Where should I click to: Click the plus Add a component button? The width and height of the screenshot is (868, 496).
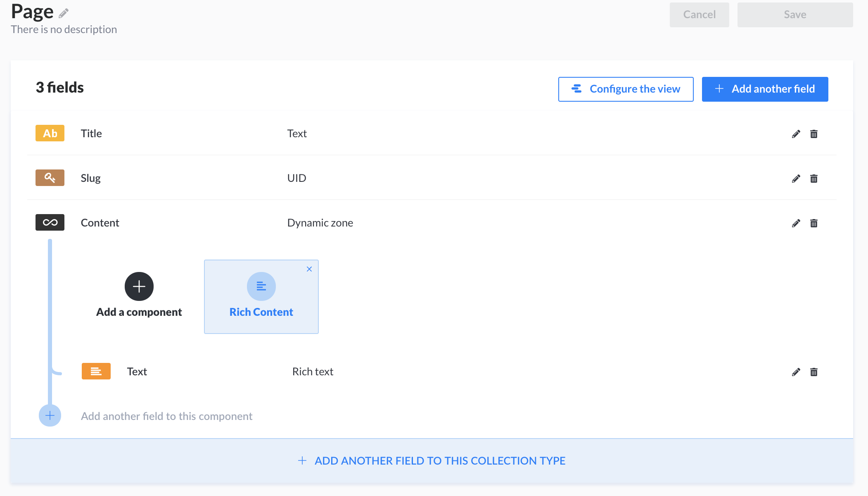pos(139,286)
